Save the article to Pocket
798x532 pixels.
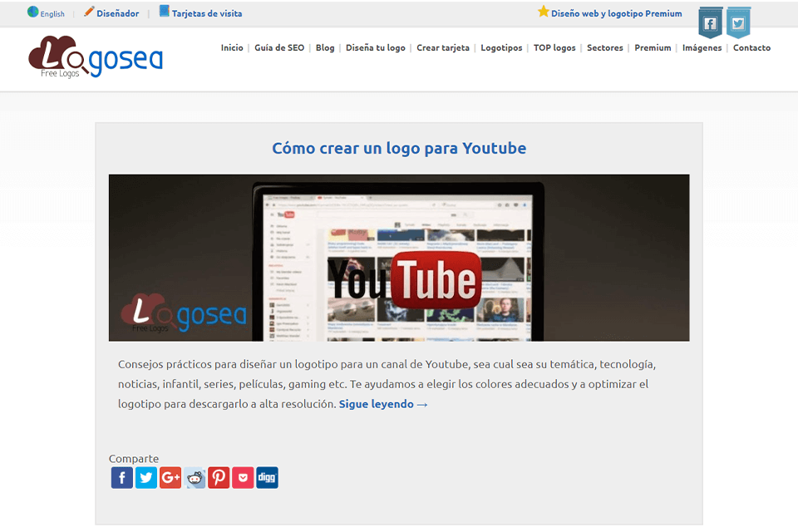pos(243,477)
